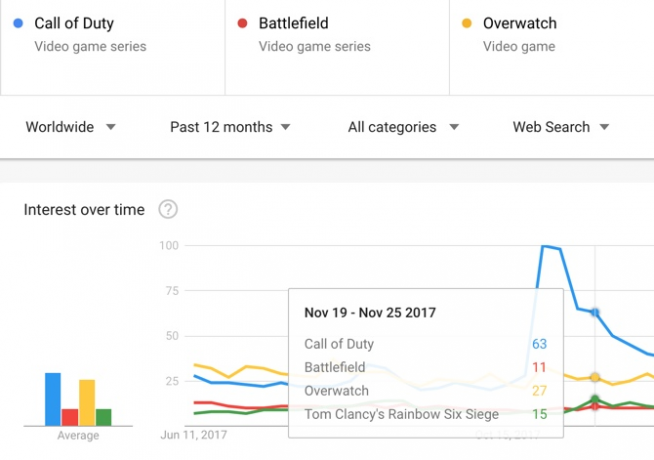
Task: Select the Call of Duty search term card
Action: click(113, 48)
